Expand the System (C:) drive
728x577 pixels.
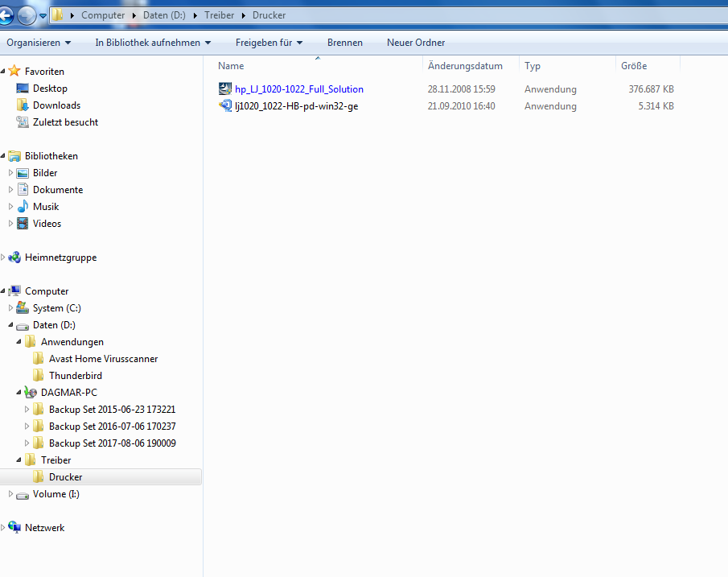10,307
